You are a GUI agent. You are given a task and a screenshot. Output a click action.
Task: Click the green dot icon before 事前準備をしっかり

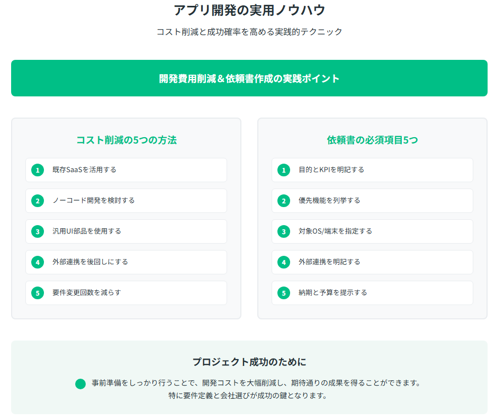(x=80, y=384)
